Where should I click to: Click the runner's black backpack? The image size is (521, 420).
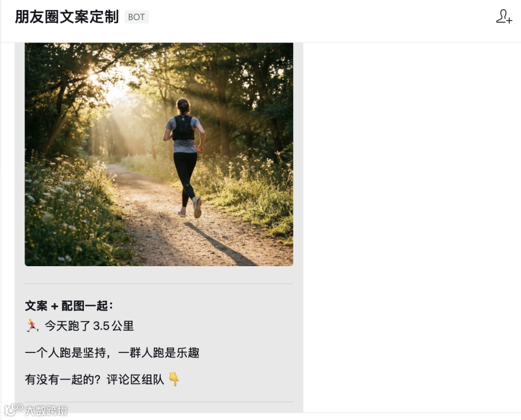click(183, 128)
